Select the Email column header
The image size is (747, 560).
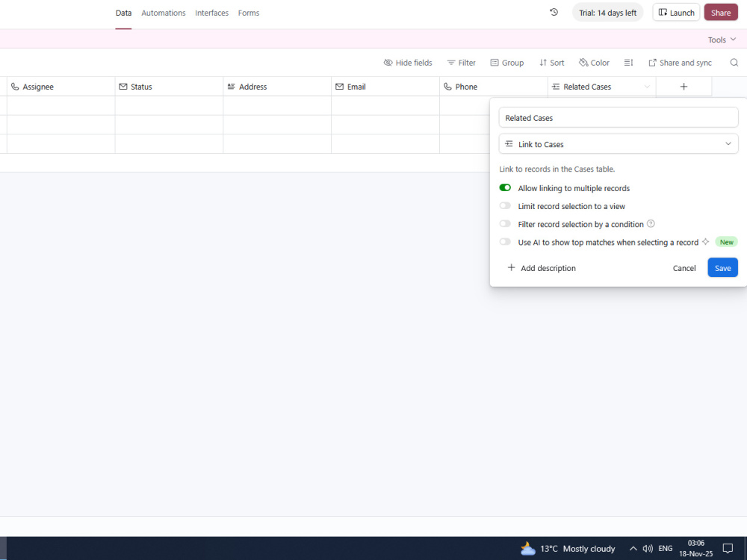[x=385, y=87]
